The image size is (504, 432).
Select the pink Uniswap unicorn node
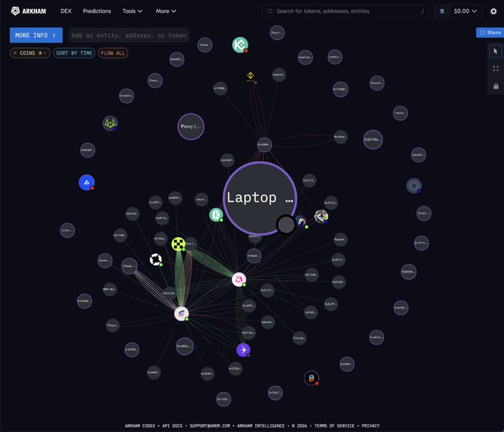point(239,279)
